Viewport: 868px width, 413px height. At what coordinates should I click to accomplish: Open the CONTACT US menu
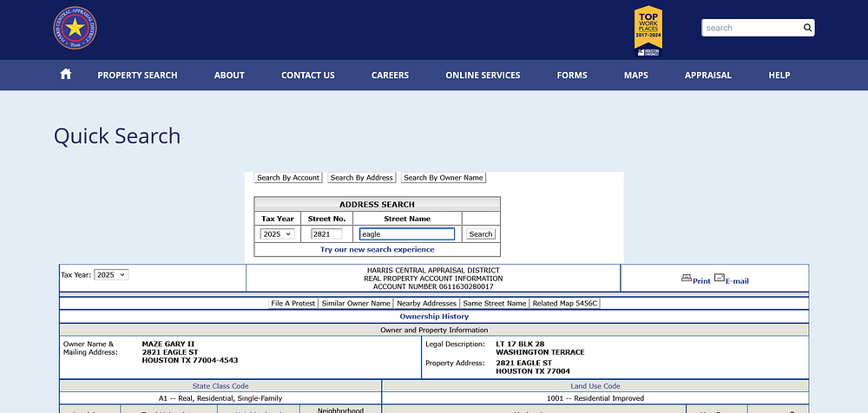coord(308,75)
